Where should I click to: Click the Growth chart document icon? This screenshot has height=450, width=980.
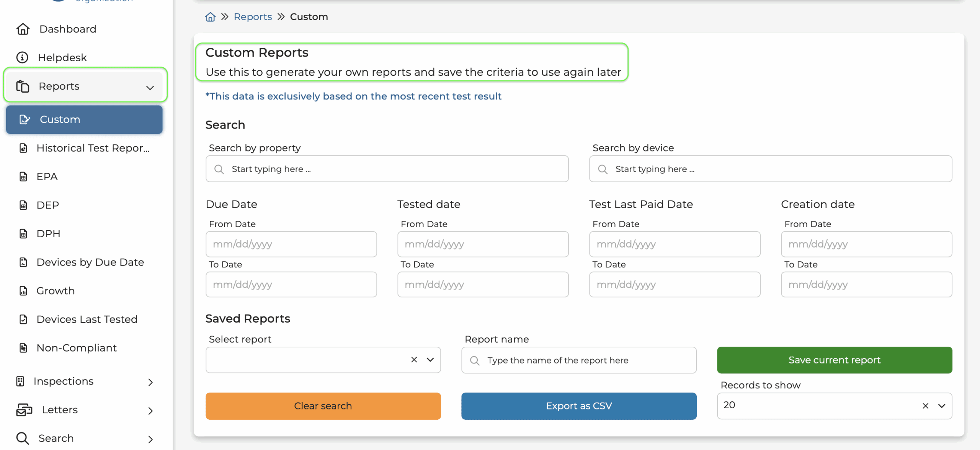pyautogui.click(x=23, y=291)
